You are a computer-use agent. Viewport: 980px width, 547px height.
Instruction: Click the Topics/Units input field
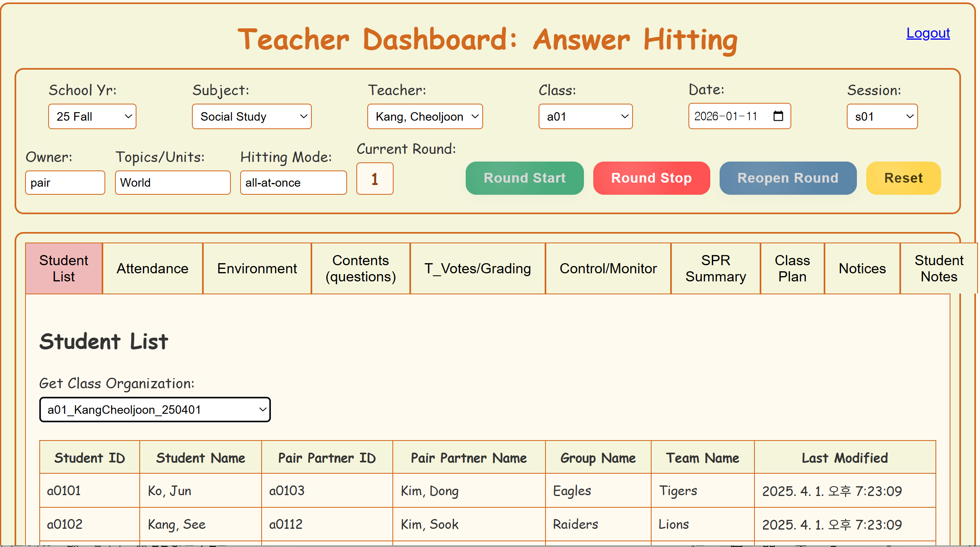click(x=173, y=183)
